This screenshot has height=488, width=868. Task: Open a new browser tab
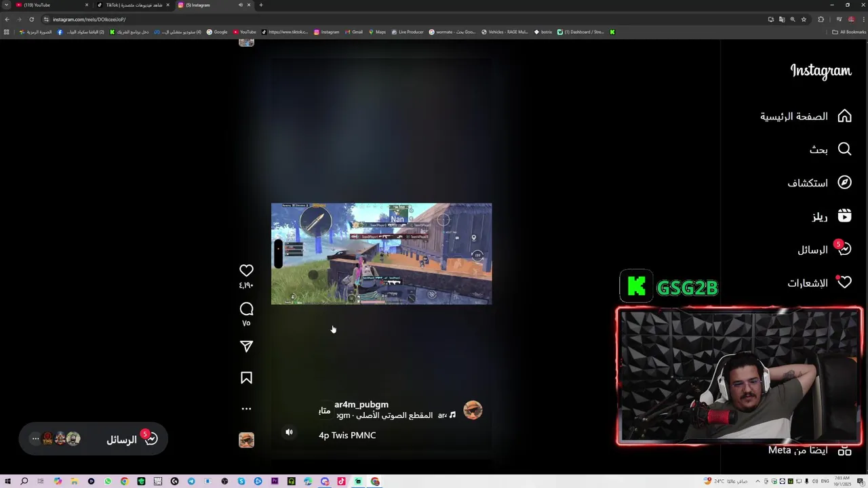point(261,5)
